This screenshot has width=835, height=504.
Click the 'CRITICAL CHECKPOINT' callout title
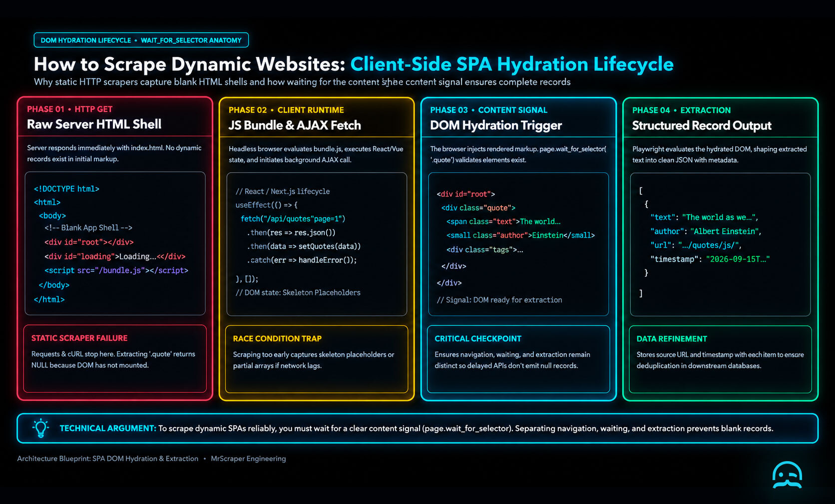click(478, 339)
